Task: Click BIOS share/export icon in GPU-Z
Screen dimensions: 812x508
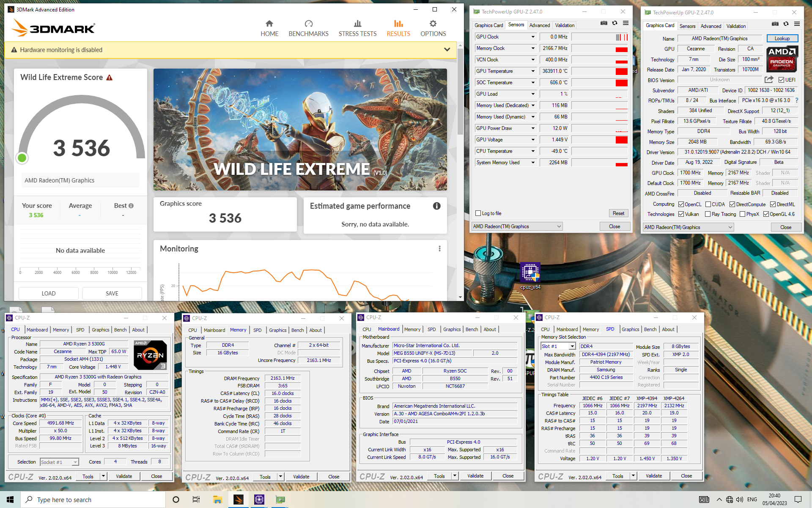Action: (769, 80)
